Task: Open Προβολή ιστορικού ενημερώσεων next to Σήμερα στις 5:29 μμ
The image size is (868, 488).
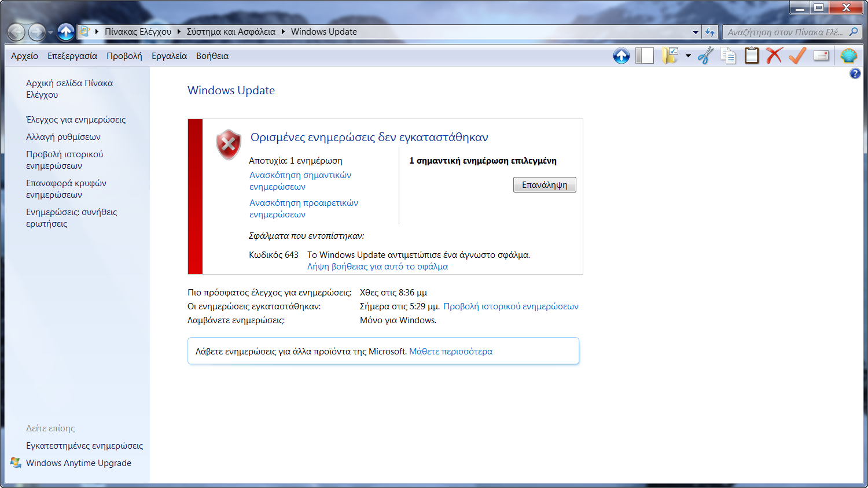Action: coord(511,306)
